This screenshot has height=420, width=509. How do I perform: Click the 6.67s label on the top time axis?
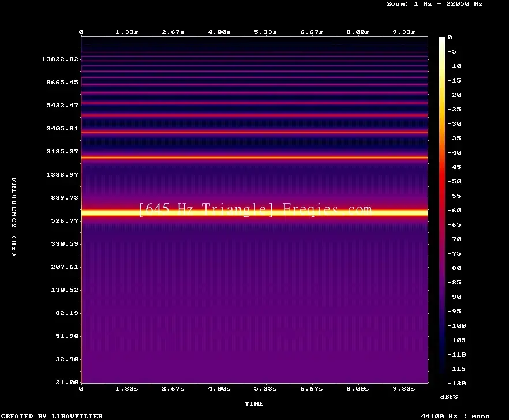pos(312,32)
